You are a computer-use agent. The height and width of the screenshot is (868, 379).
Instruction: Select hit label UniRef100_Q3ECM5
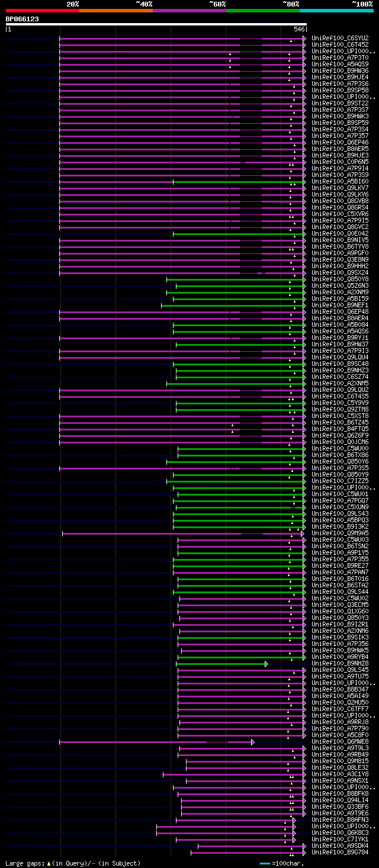pyautogui.click(x=340, y=605)
